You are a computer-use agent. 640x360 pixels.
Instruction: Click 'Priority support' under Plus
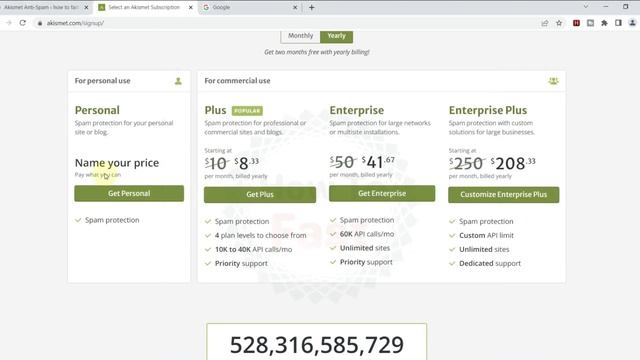pos(241,264)
